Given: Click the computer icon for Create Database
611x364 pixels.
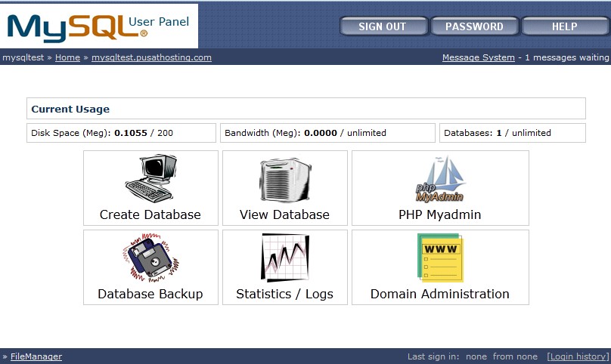Looking at the screenshot, I should (150, 178).
